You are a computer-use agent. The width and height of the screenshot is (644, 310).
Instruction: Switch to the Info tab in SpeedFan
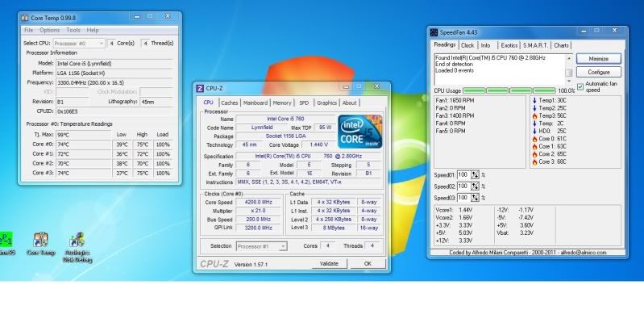[485, 45]
